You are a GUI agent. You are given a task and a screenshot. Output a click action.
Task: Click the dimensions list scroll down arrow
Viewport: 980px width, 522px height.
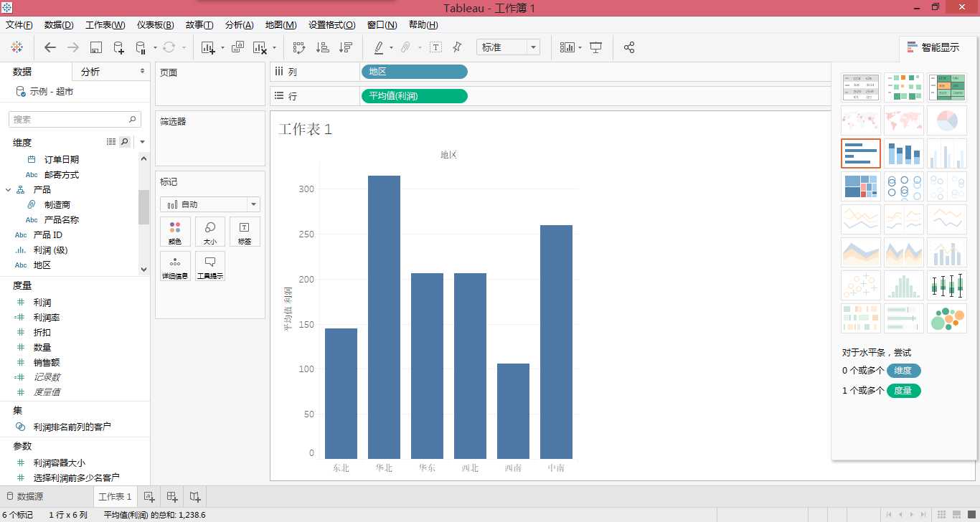(144, 270)
